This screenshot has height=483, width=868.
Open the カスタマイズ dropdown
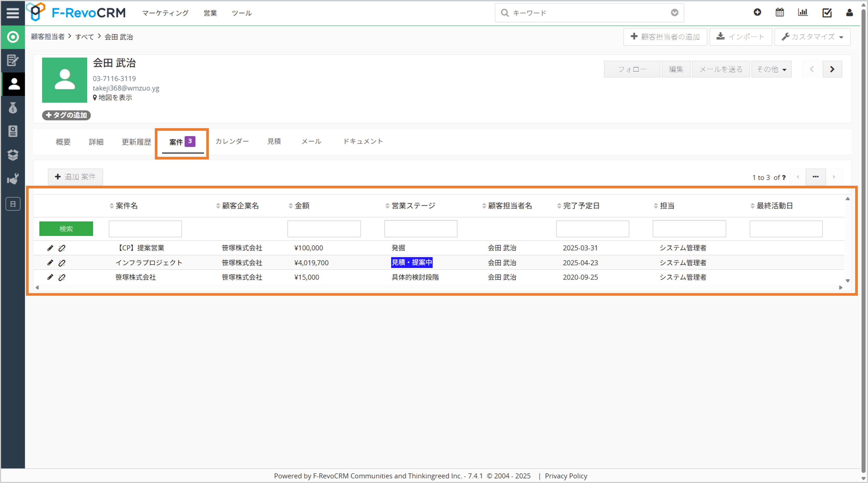(812, 37)
